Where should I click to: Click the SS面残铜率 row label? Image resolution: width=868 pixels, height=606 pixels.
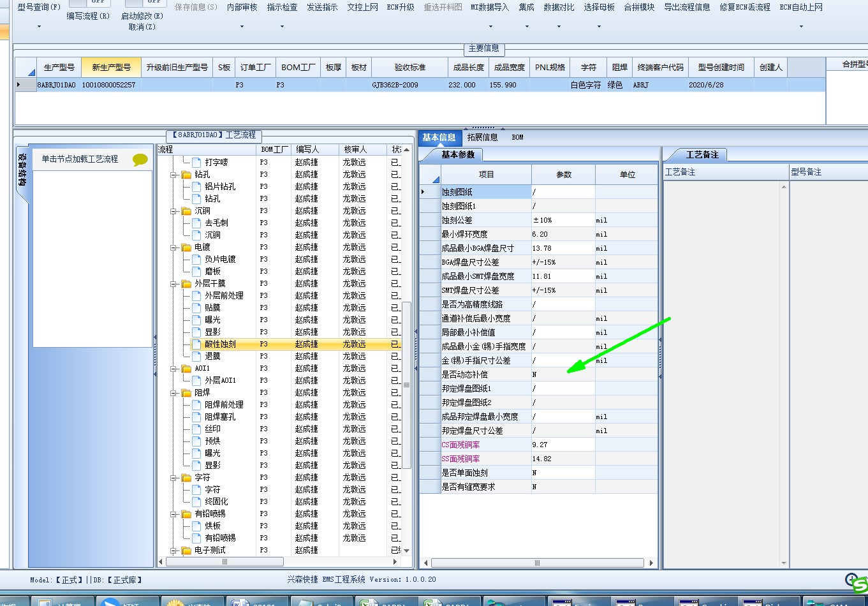click(460, 459)
